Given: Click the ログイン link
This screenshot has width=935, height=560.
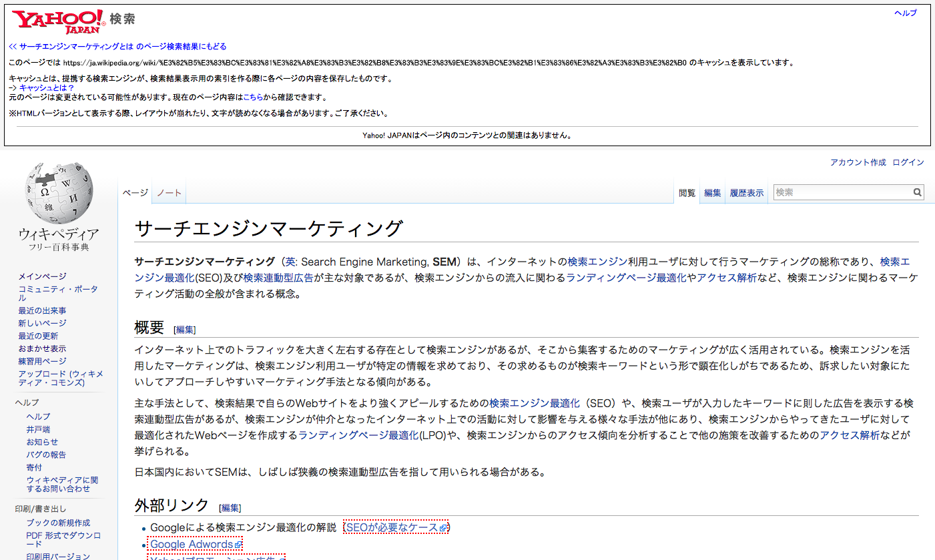Looking at the screenshot, I should coord(908,162).
